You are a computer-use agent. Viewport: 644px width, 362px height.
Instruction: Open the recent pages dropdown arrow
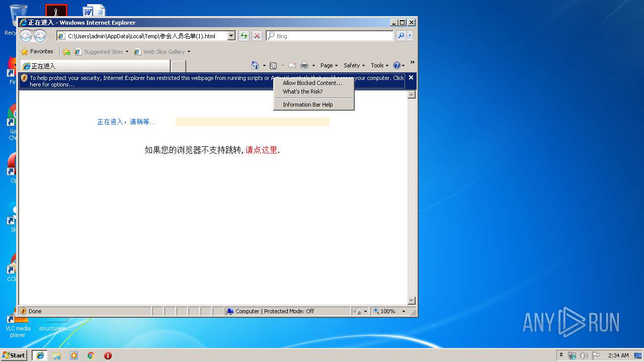51,36
